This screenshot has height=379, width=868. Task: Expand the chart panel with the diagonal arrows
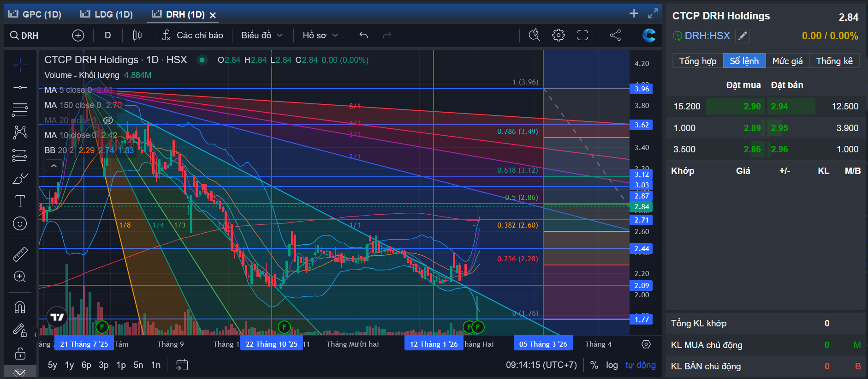coord(653,13)
